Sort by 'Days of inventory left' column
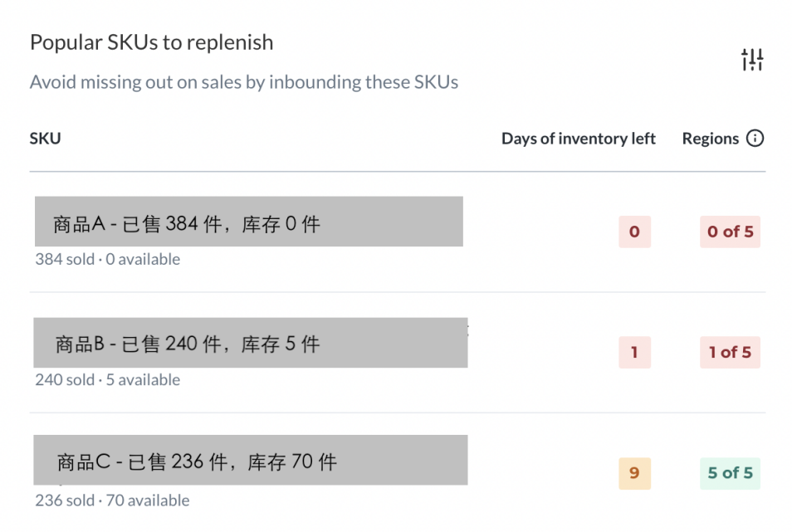Viewport: 792px width, 532px height. tap(578, 139)
